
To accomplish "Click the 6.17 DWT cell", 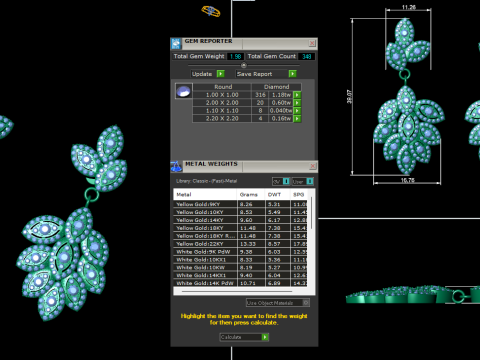I will [278, 220].
